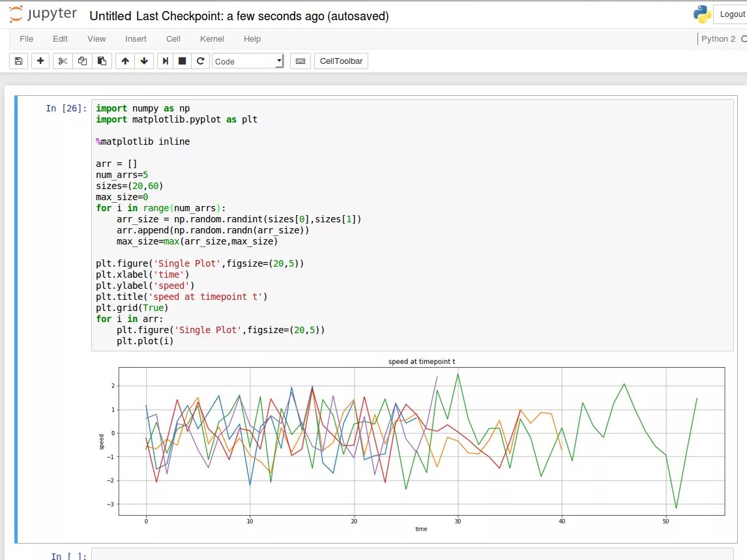Open the Edit menu
Image resolution: width=747 pixels, height=560 pixels.
60,39
